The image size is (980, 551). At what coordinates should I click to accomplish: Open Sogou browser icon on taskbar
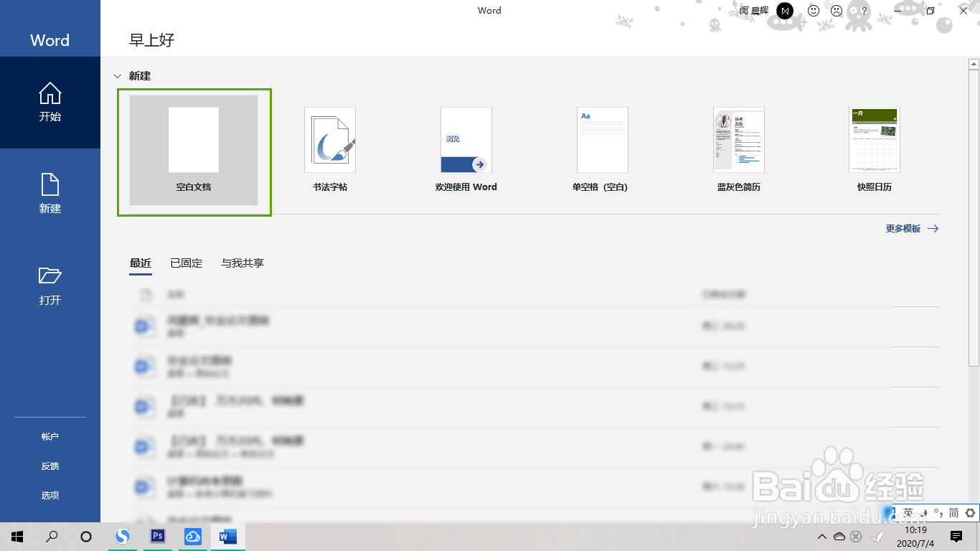point(123,536)
